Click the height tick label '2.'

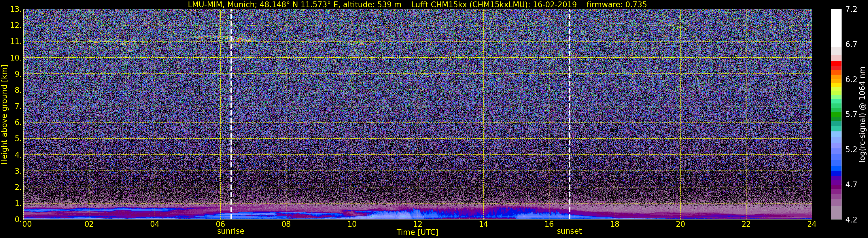coord(18,188)
